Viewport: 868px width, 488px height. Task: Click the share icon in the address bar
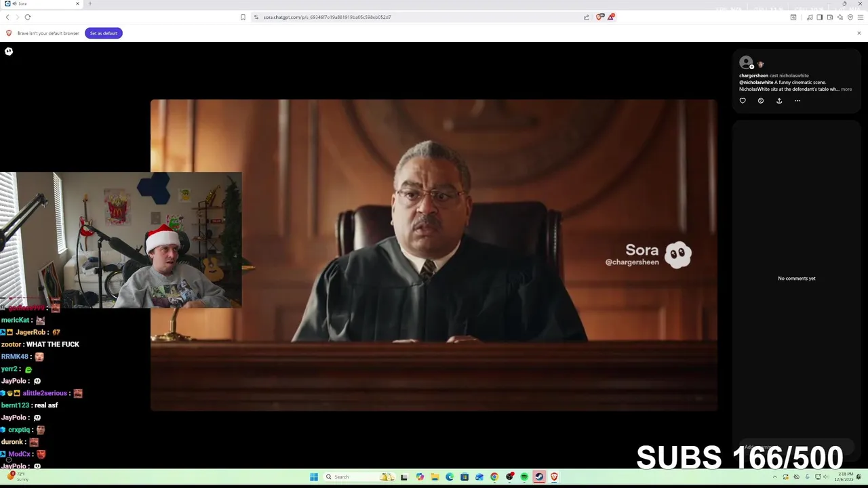(587, 17)
